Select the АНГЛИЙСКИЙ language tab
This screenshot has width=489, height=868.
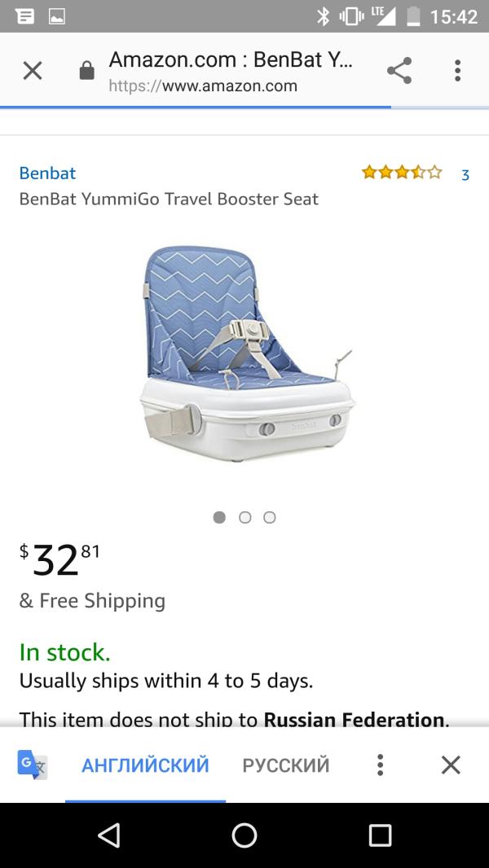tap(145, 765)
